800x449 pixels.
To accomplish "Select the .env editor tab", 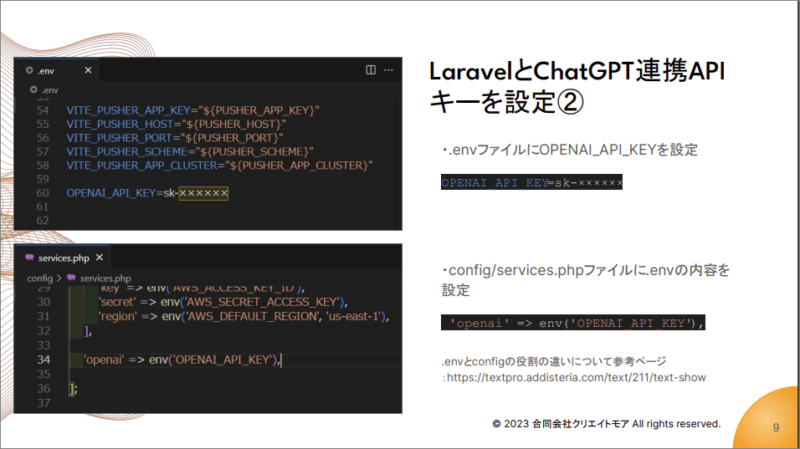I will point(57,70).
